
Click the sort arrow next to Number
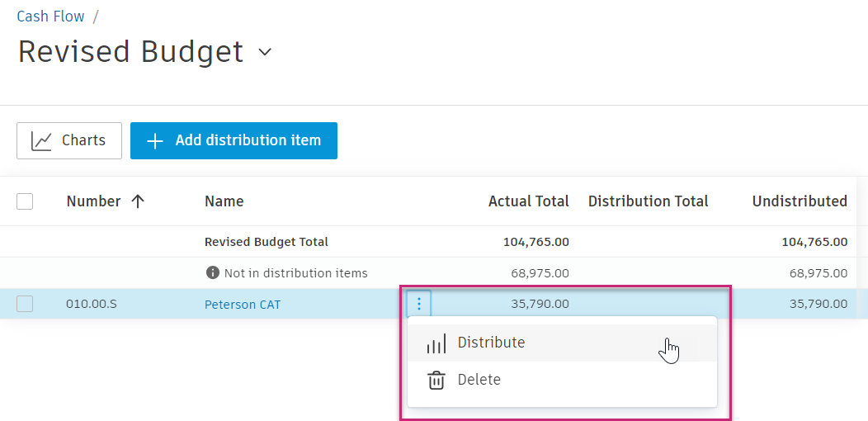click(138, 201)
